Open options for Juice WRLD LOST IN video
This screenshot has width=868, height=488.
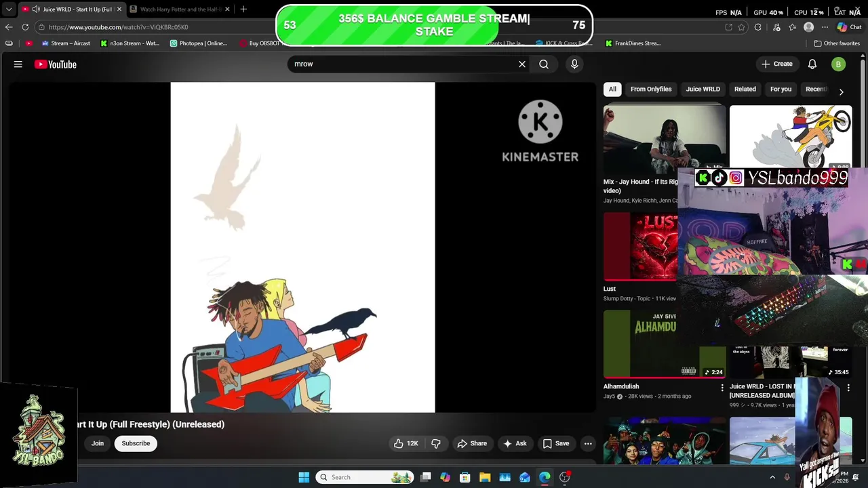[x=848, y=388]
